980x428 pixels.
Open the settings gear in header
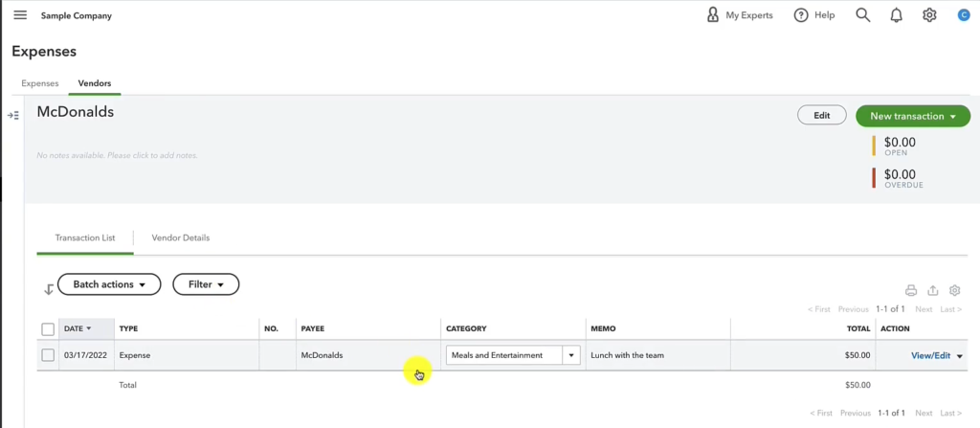point(929,15)
